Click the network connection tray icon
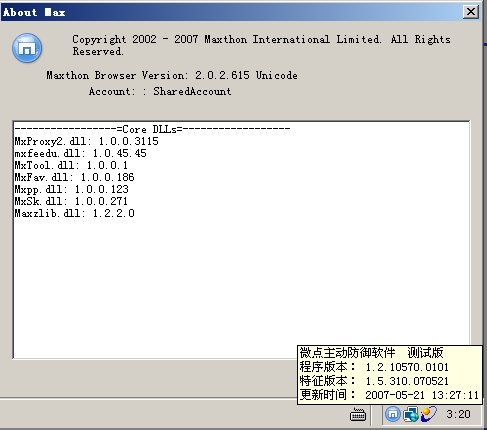487x430 pixels. [x=411, y=414]
